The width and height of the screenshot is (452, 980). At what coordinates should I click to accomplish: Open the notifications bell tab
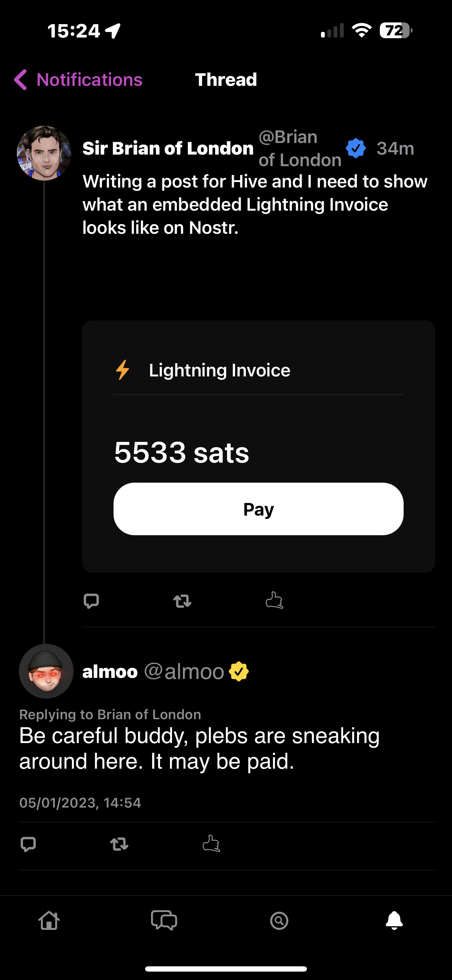(394, 920)
